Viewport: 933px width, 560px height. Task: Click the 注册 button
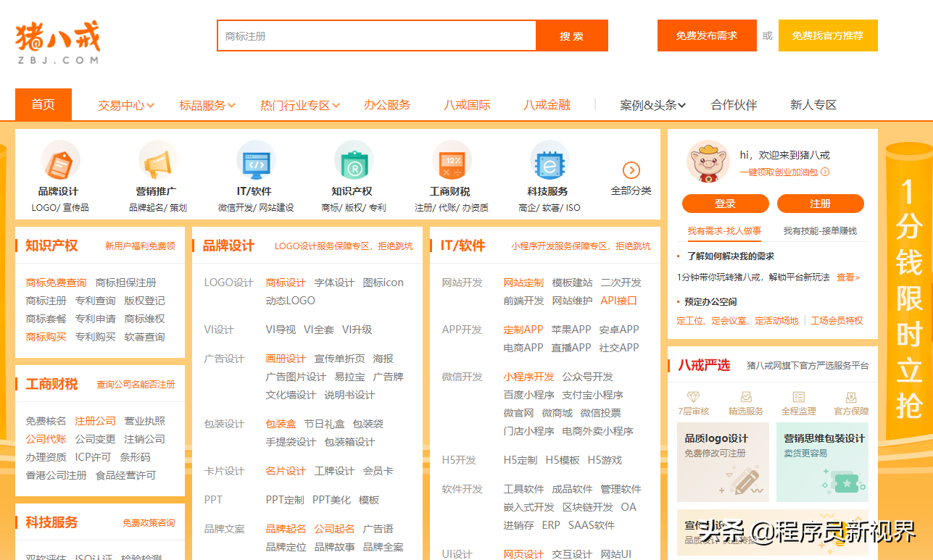820,204
